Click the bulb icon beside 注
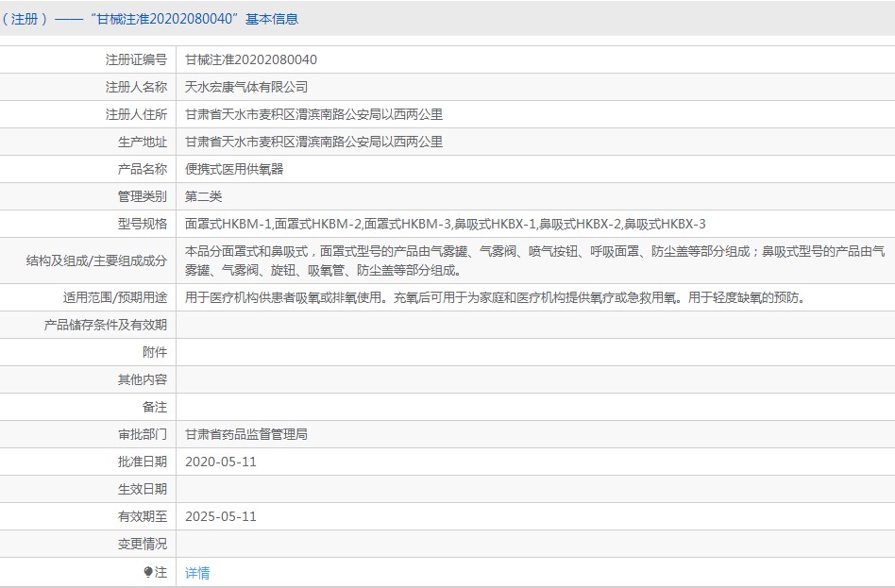The image size is (895, 588). point(148,571)
